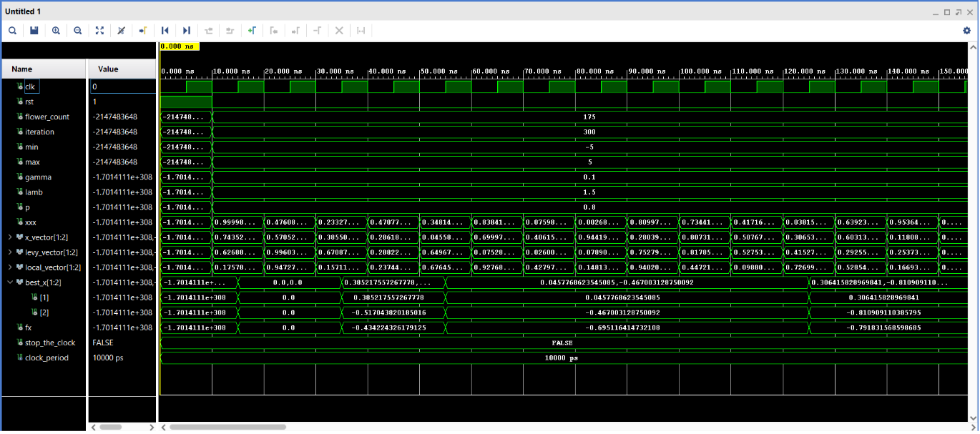Viewport: 980px width, 434px height.
Task: Click the Zoom to Cursor icon
Action: point(121,31)
